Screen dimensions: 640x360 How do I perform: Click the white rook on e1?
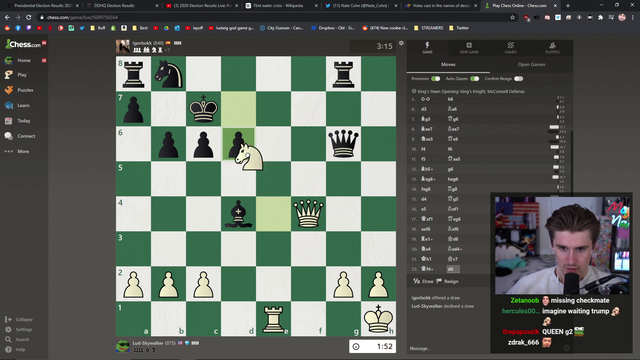273,319
